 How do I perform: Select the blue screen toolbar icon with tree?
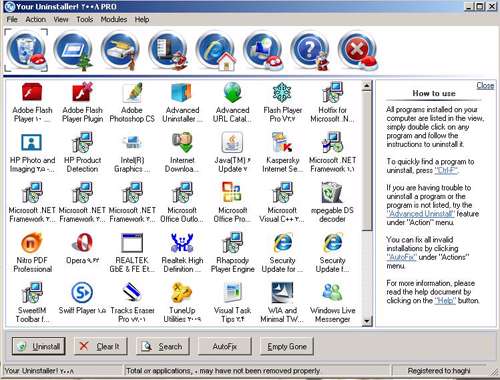pos(73,50)
